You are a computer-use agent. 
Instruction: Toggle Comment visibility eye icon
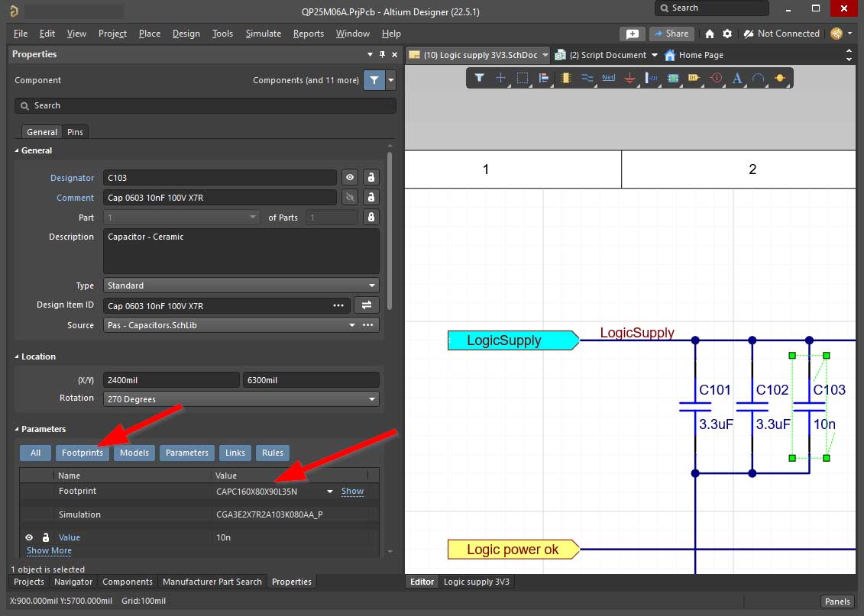pyautogui.click(x=350, y=198)
